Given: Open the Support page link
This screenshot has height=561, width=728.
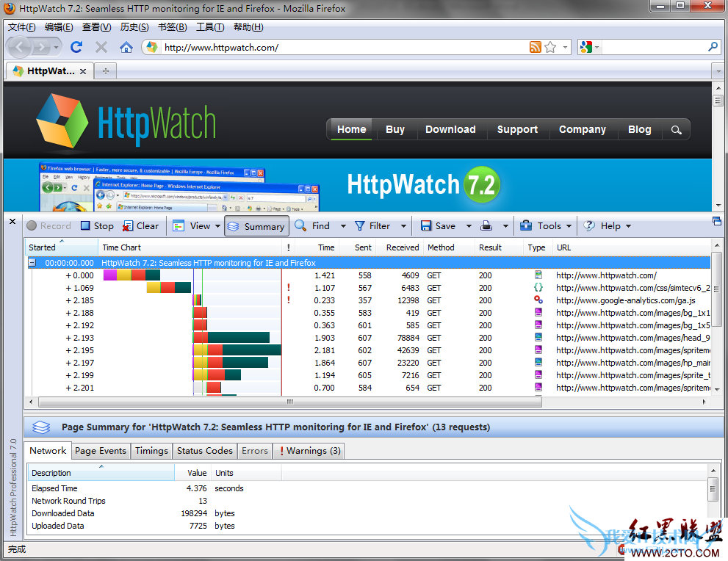Looking at the screenshot, I should point(517,129).
